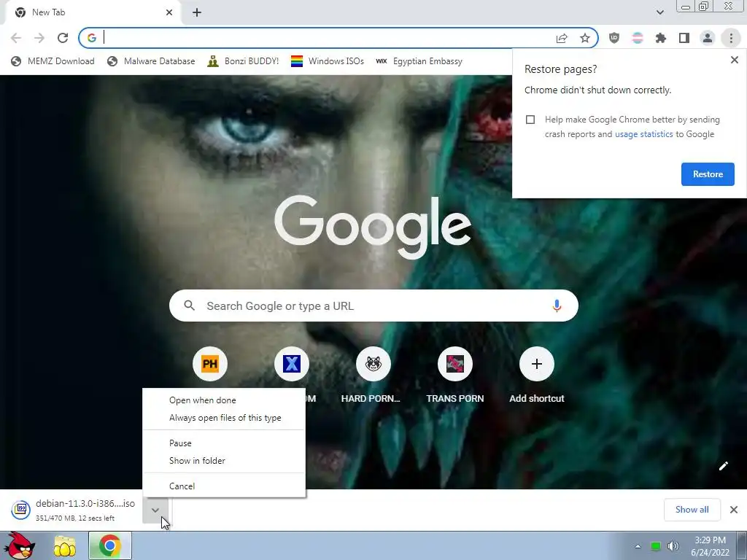Open the folder icon in taskbar
Image resolution: width=747 pixels, height=560 pixels.
pyautogui.click(x=65, y=546)
